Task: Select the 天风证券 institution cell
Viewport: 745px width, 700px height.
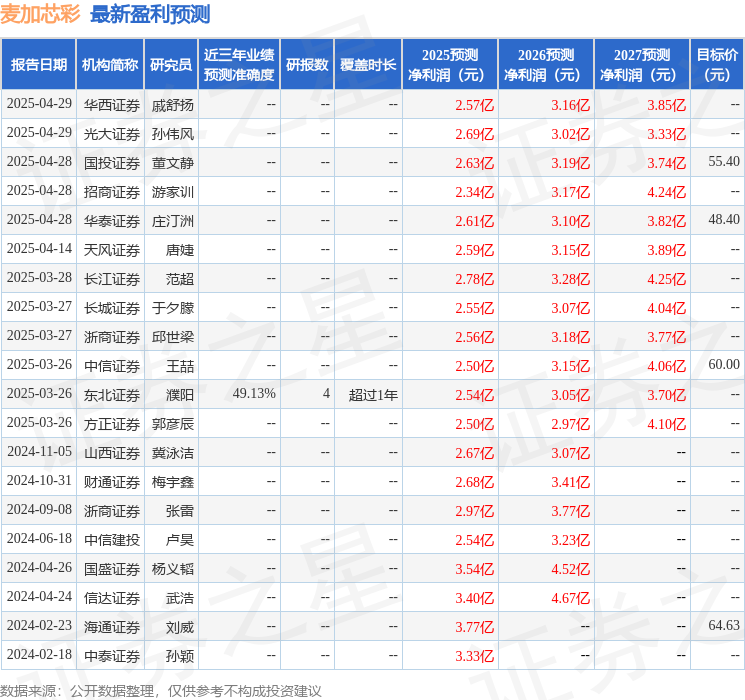Action: pos(112,250)
